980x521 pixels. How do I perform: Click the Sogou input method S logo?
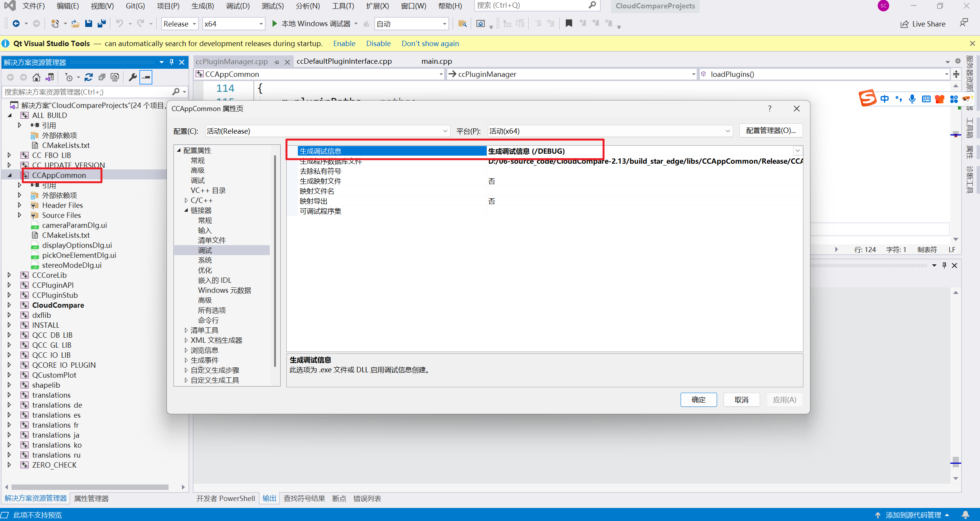[868, 98]
